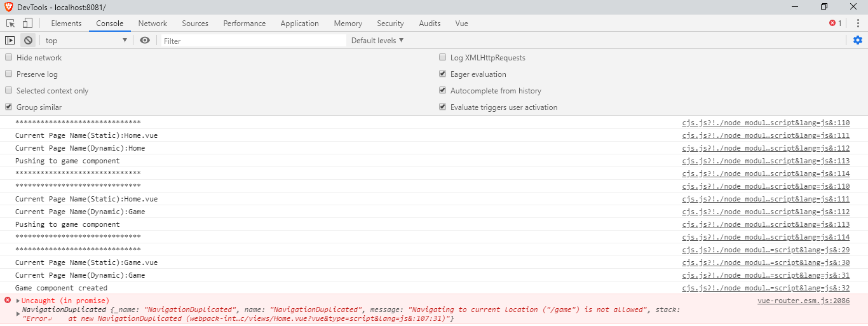868x326 pixels.
Task: Enable the Hide network checkbox
Action: tap(9, 57)
